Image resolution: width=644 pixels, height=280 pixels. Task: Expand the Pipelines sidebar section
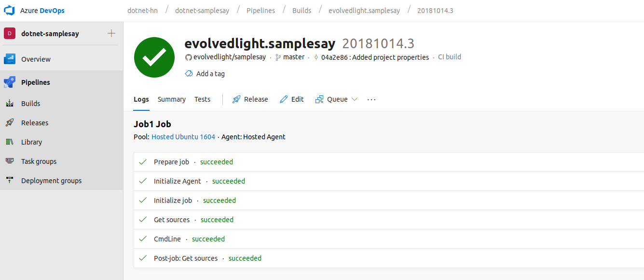tap(36, 82)
